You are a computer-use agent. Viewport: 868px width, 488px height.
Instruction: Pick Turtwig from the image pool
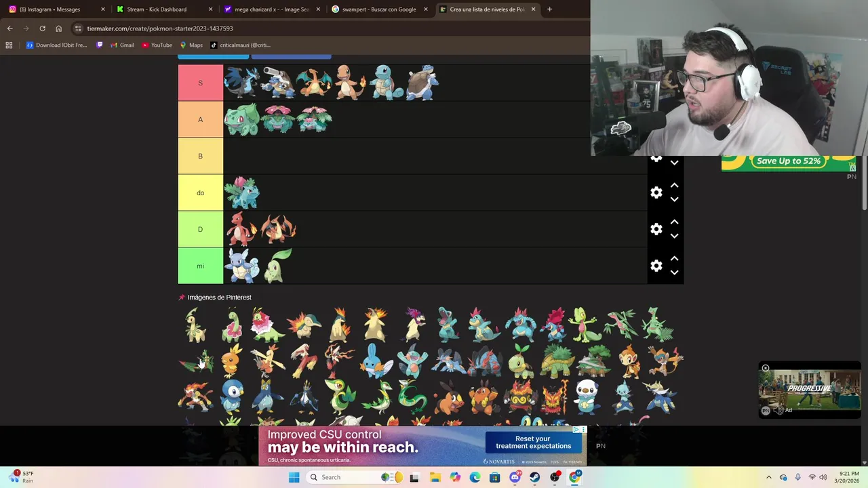click(x=521, y=361)
